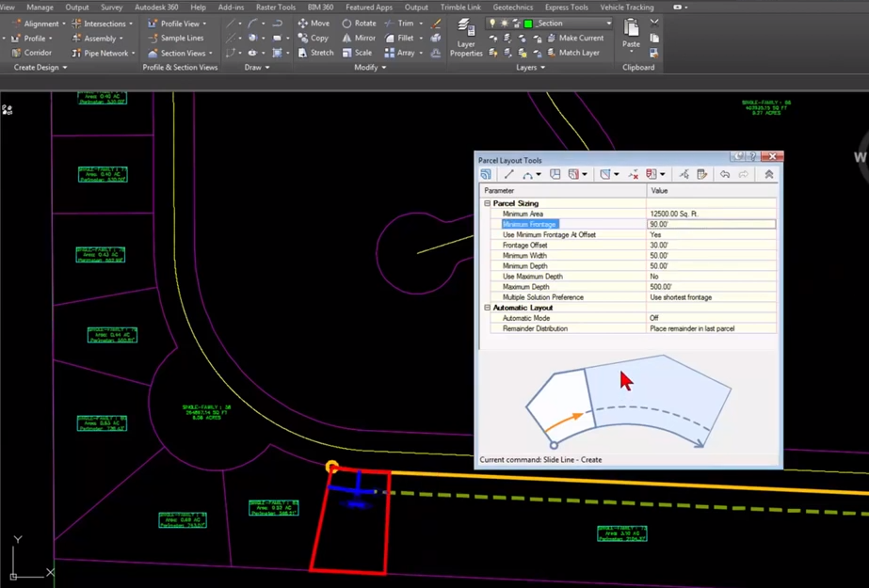Open the Section Views dropdown arrow
Screen dimensions: 869x588
(211, 53)
